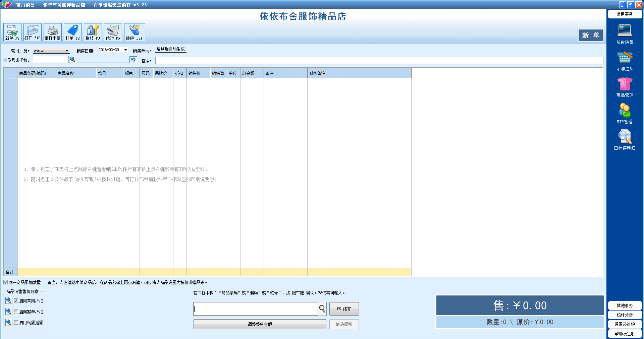Open VIP Management (VIP管理) in sidebar
The image size is (644, 339).
(625, 114)
